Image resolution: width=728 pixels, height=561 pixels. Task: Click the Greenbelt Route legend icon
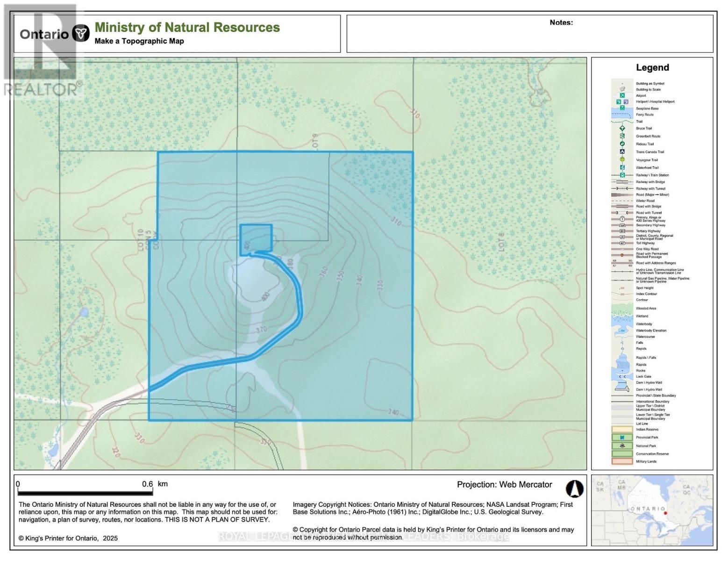pos(622,136)
